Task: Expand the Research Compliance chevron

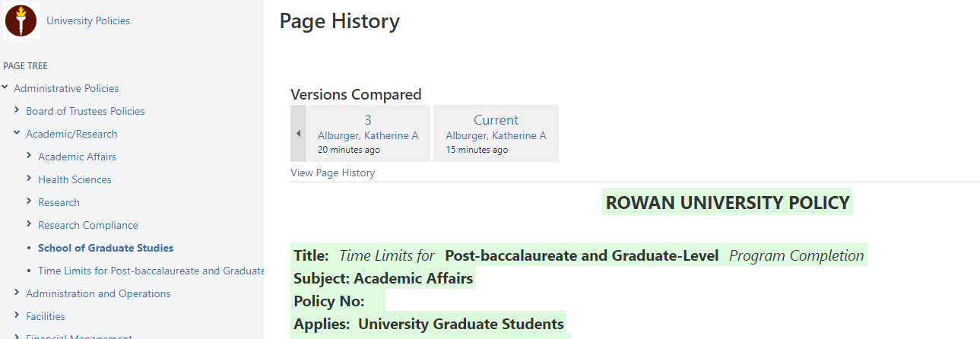Action: 30,224
